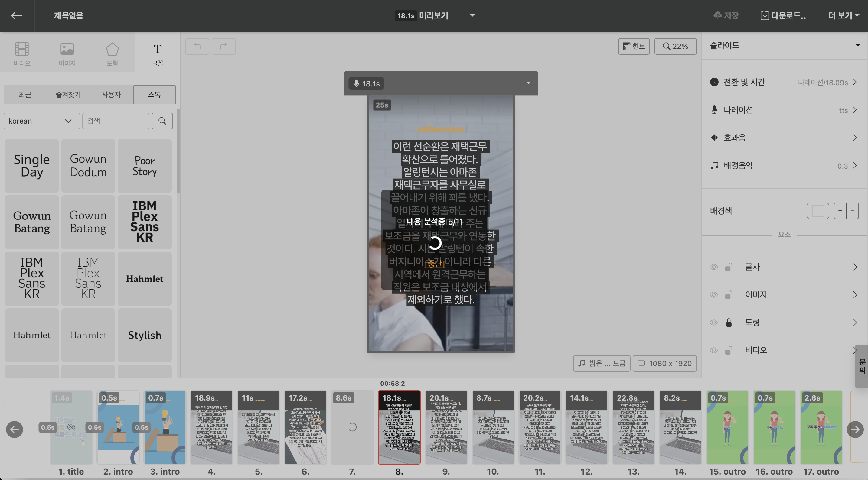Viewport: 868px width, 480px height.
Task: Toggle lock on 글자 element
Action: (x=729, y=267)
